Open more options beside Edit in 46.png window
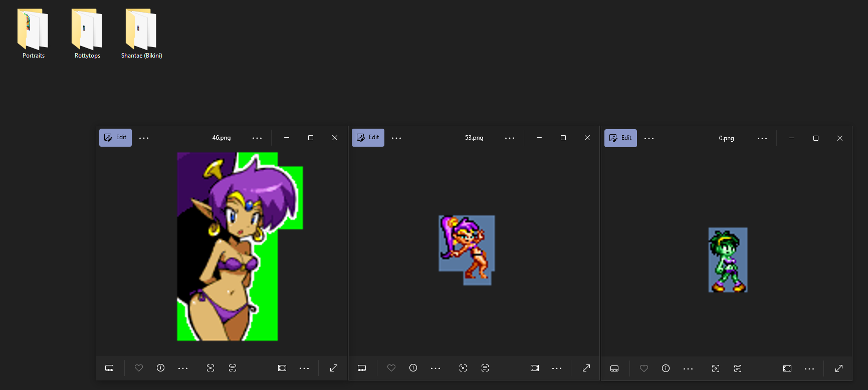This screenshot has height=390, width=868. (144, 138)
